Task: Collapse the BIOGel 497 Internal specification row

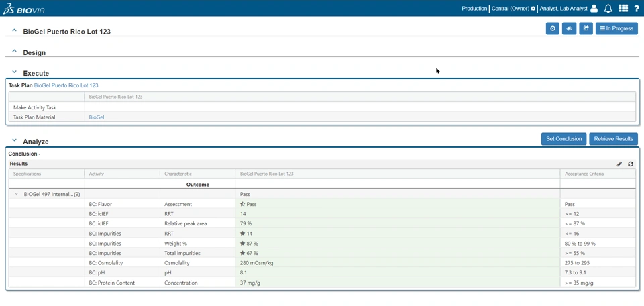Action: click(x=16, y=194)
